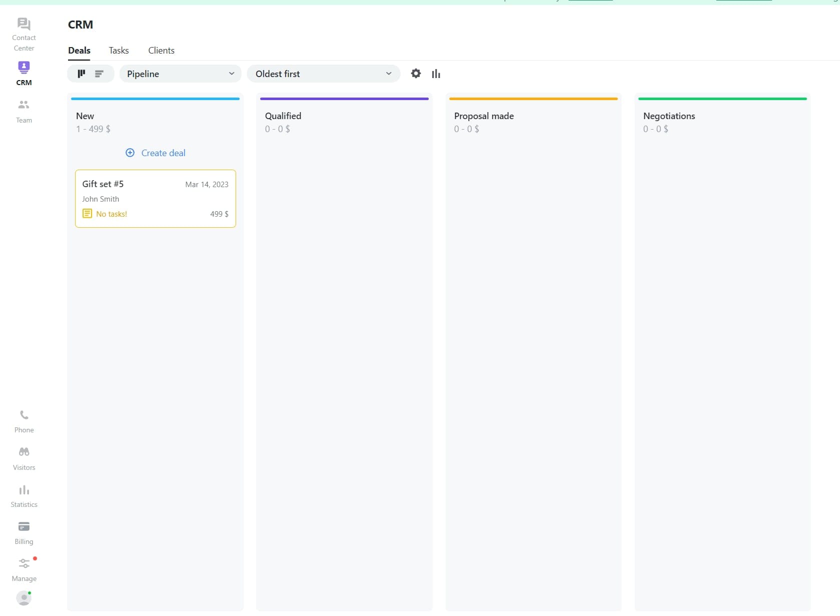Click Create deal in New column
The height and width of the screenshot is (616, 840).
(156, 153)
